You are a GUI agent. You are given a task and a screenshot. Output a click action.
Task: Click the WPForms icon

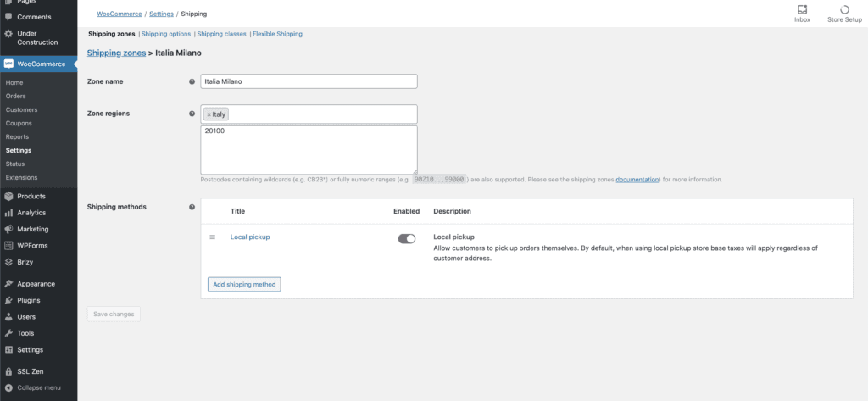tap(8, 245)
